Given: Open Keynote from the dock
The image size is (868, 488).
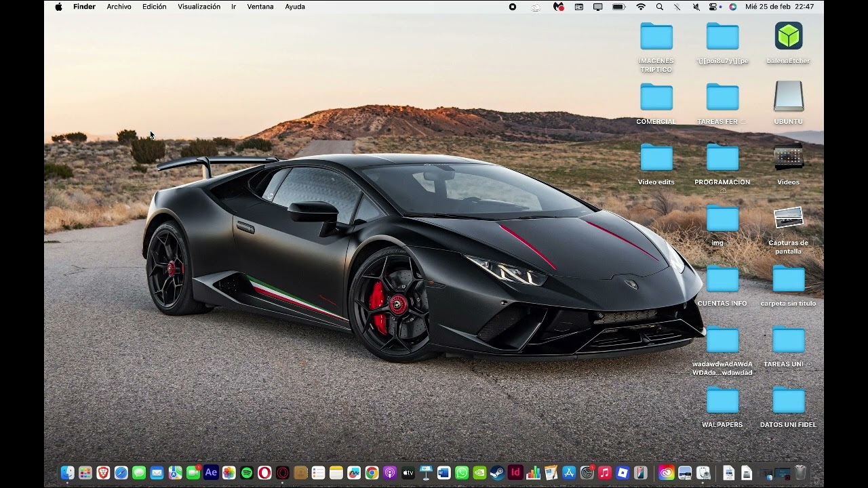Looking at the screenshot, I should (x=426, y=472).
